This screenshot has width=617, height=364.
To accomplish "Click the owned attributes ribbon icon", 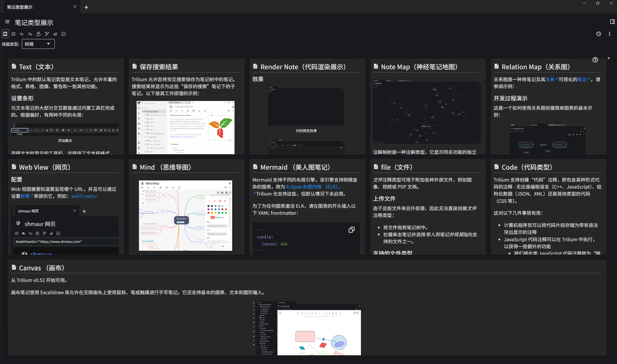I will 22,34.
